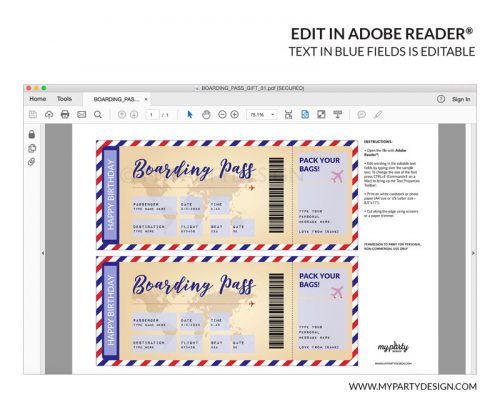Go to next page arrow icon
Viewport: 500px width, 398px height.
(134, 115)
